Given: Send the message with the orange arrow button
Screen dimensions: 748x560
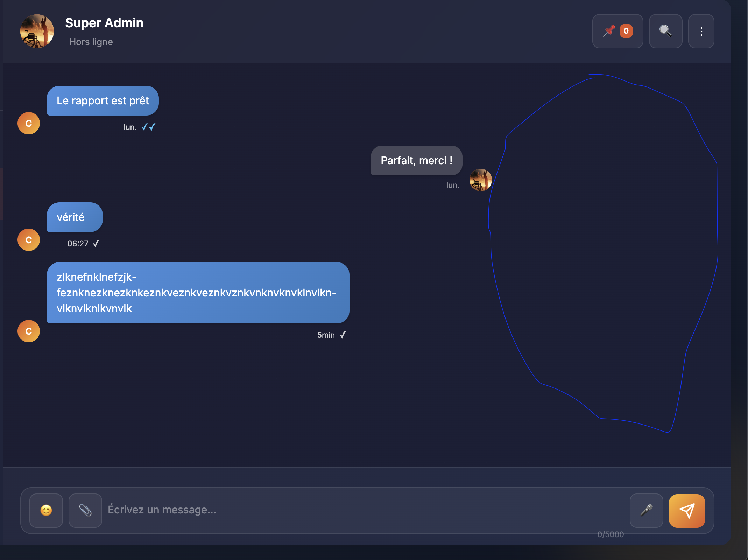Looking at the screenshot, I should tap(687, 511).
